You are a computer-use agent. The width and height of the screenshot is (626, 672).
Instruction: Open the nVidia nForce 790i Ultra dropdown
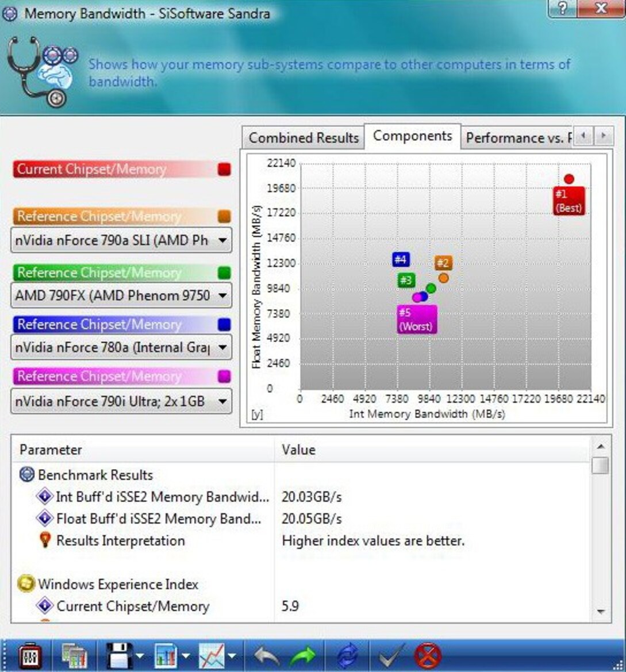tap(121, 401)
